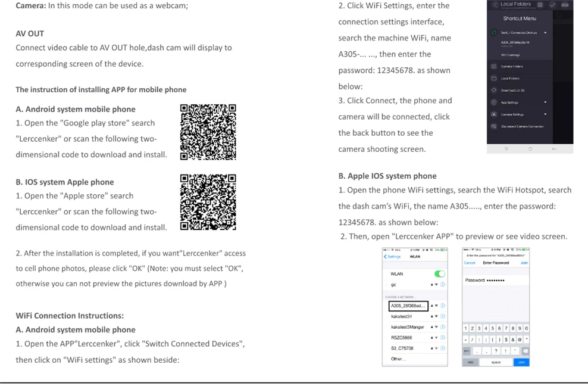Choose the kakatest34 network
Viewport: 588px width, 389px height.
click(401, 316)
